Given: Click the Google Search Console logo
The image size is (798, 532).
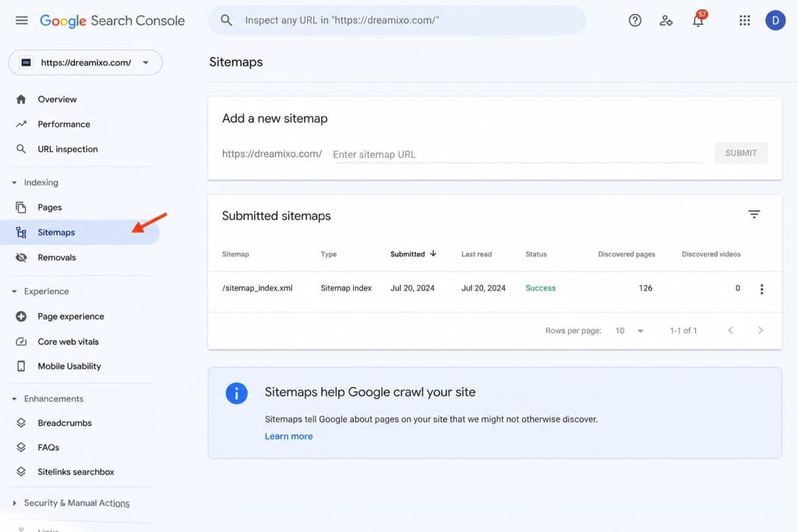Looking at the screenshot, I should point(112,21).
